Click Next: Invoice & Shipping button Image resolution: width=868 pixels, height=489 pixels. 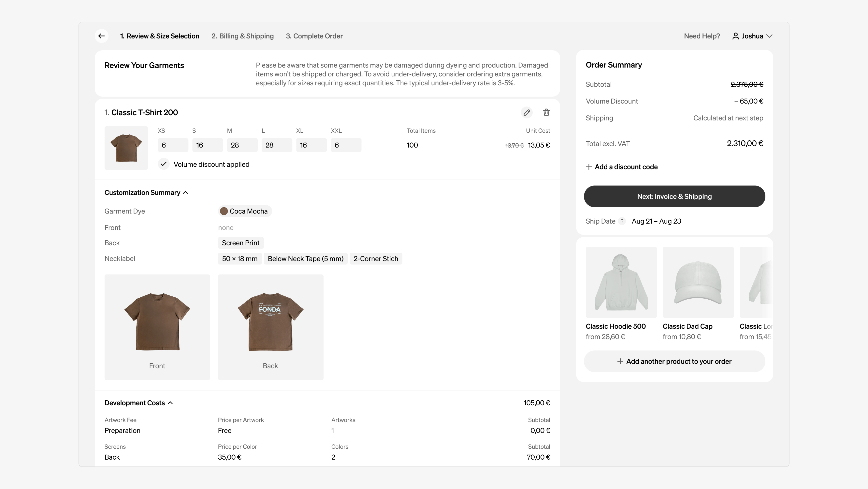(674, 196)
